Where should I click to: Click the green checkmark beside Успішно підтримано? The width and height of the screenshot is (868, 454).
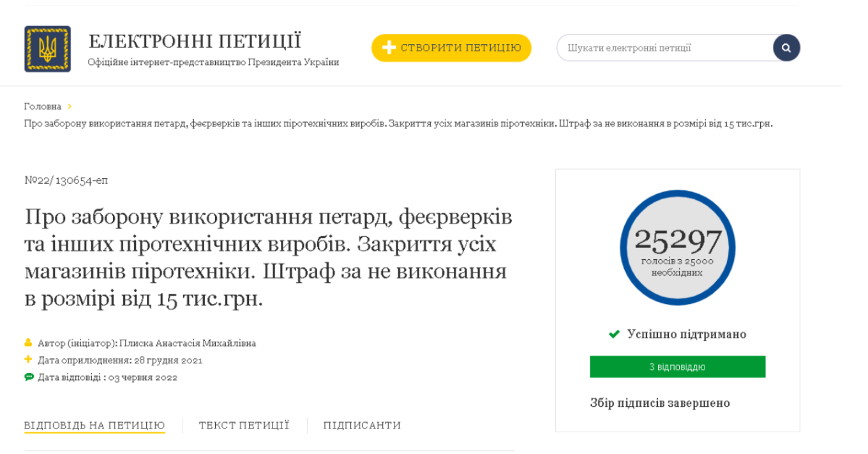(614, 334)
